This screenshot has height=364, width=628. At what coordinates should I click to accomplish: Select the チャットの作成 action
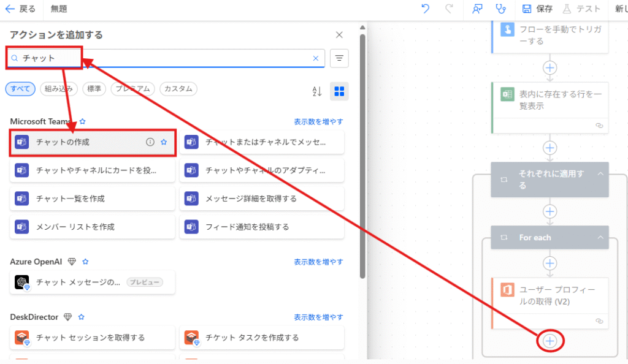93,142
